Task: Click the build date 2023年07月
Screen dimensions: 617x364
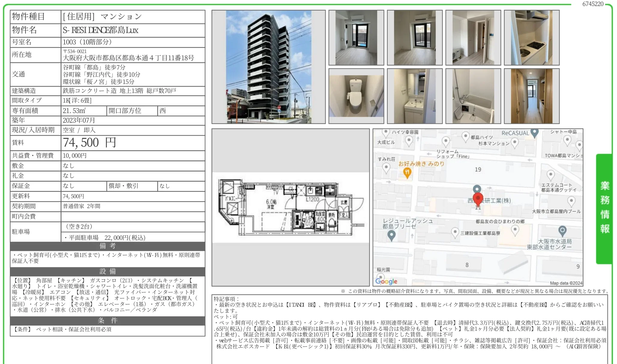Action: [x=79, y=120]
